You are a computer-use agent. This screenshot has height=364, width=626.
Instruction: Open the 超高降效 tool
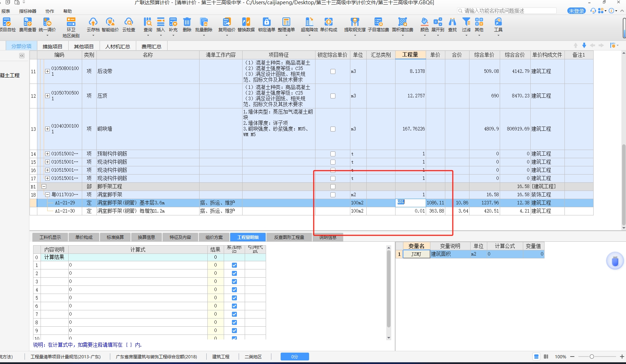309,25
